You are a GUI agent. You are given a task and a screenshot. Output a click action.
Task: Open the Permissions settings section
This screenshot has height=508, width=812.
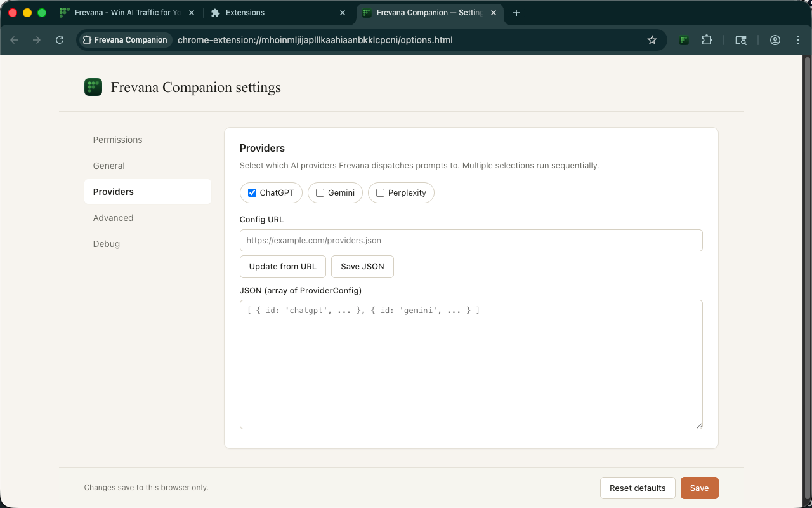coord(148,140)
